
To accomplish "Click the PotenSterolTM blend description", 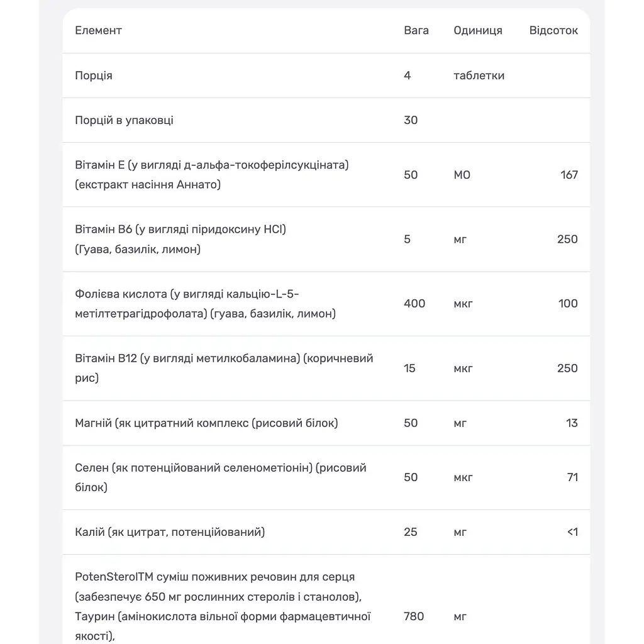I will [x=223, y=607].
